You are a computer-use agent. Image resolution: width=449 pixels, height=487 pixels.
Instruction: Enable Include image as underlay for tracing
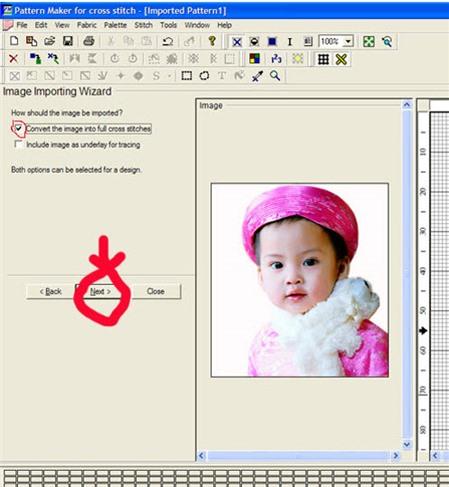19,144
